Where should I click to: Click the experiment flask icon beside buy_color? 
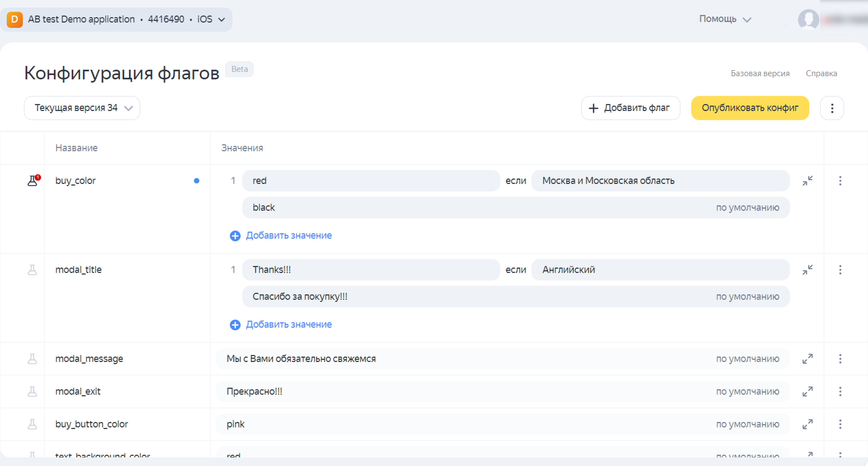point(33,181)
